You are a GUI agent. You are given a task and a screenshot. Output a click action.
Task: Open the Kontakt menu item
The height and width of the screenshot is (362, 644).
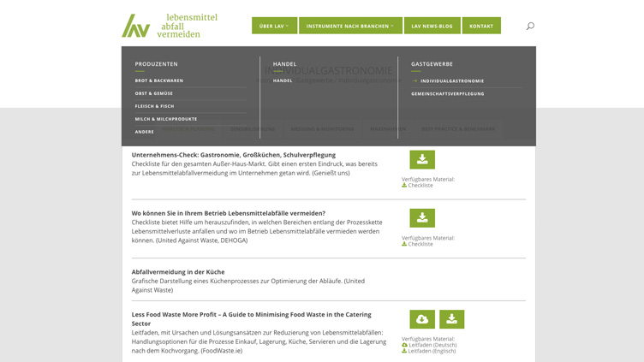pos(481,26)
